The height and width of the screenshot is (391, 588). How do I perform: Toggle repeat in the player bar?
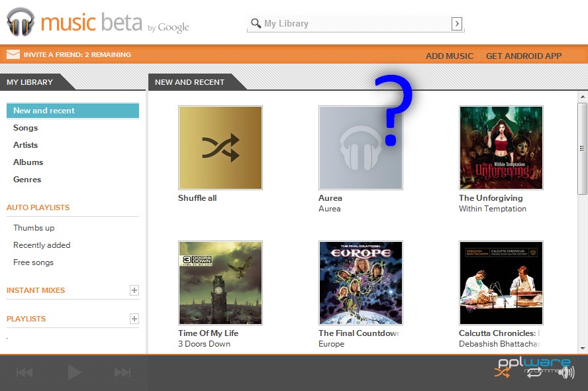[534, 372]
